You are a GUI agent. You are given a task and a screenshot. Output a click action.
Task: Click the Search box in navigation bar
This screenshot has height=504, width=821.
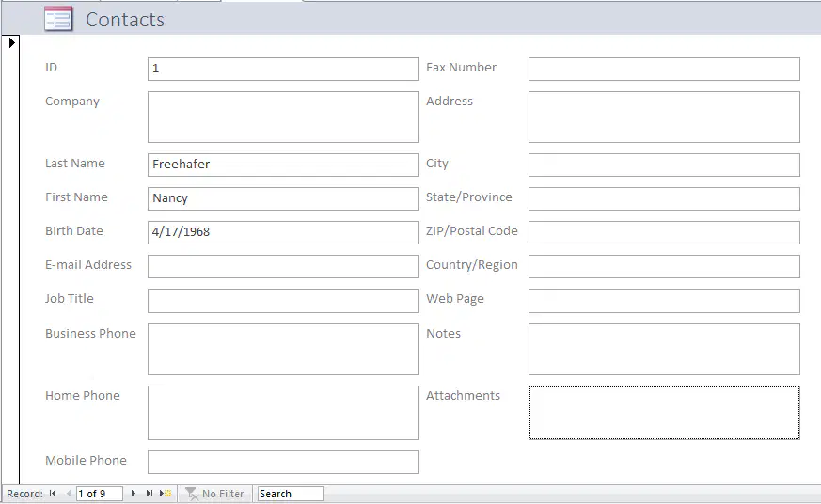point(290,494)
